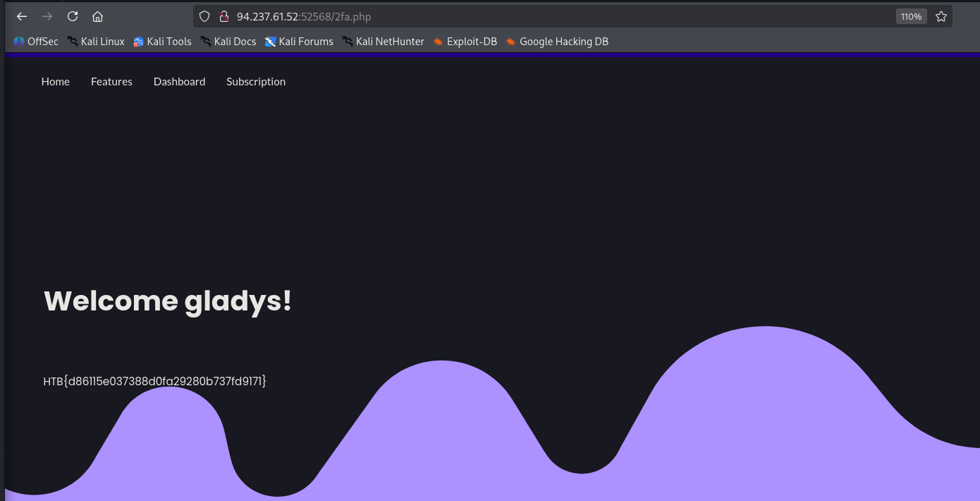Bookmark this page with the star
Screen dimensions: 980x501
click(941, 16)
